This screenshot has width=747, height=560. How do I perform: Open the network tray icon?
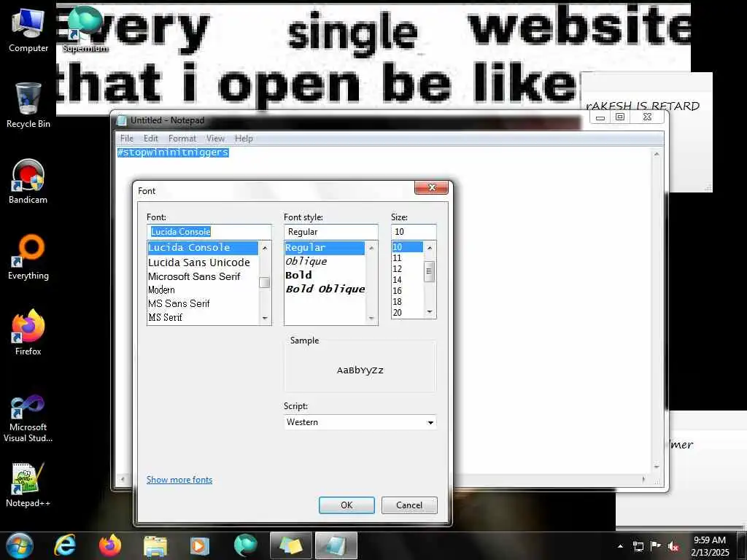(x=638, y=546)
